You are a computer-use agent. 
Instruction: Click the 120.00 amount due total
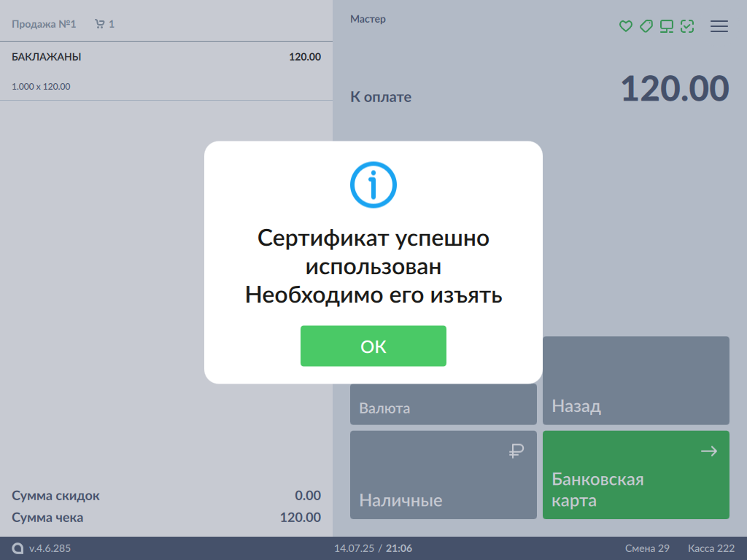(674, 89)
